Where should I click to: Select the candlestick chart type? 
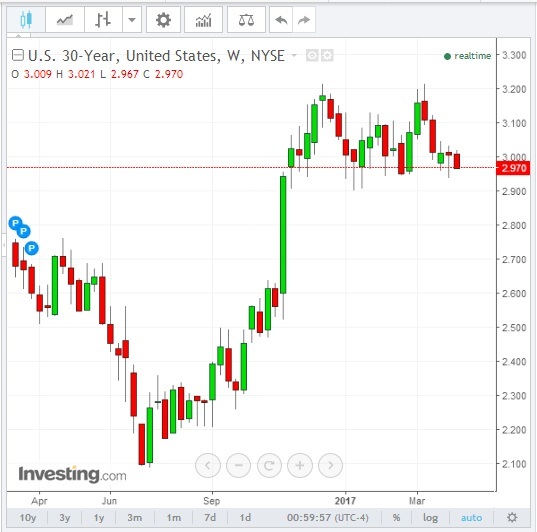[x=26, y=20]
